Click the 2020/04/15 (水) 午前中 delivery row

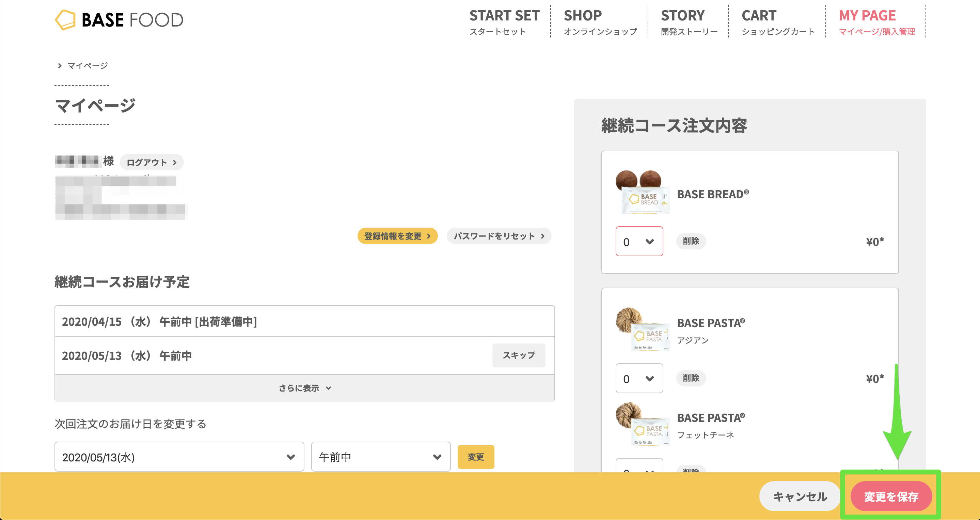tap(304, 322)
